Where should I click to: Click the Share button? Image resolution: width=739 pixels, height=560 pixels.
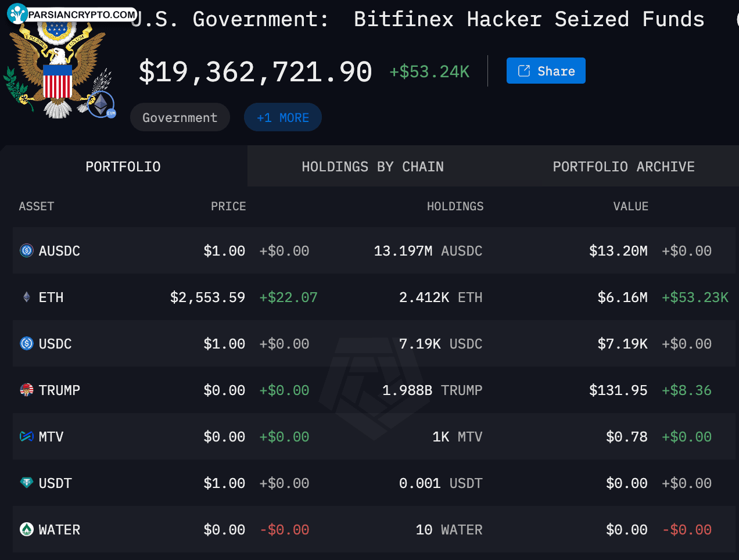(546, 71)
